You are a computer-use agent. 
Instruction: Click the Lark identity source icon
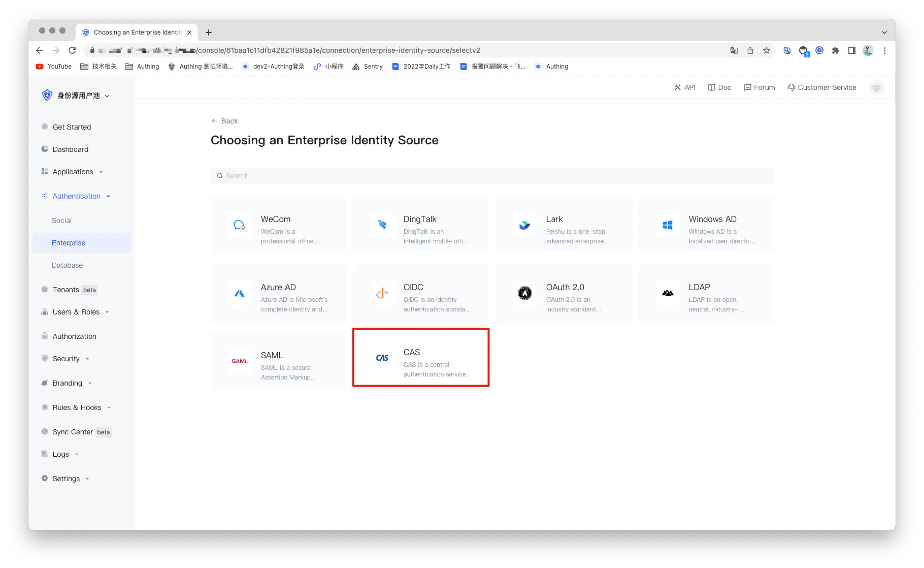(x=525, y=225)
